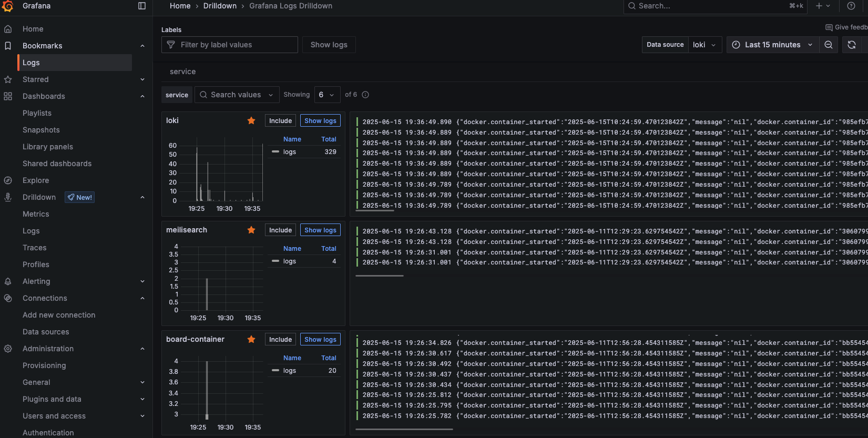Click the board-container logs horizontal scrollbar
The width and height of the screenshot is (868, 438).
404,430
